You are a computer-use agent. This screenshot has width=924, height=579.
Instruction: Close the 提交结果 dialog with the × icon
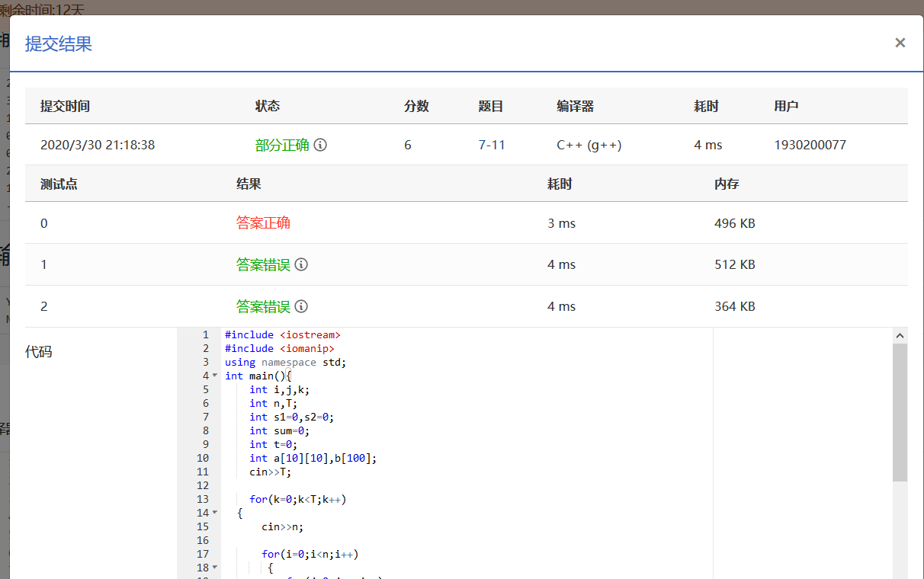900,43
